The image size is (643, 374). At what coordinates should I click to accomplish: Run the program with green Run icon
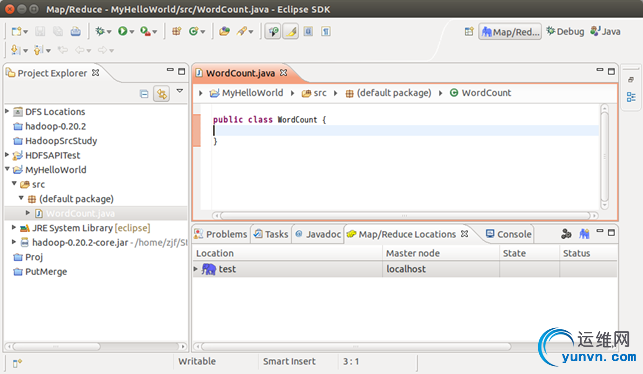(123, 31)
